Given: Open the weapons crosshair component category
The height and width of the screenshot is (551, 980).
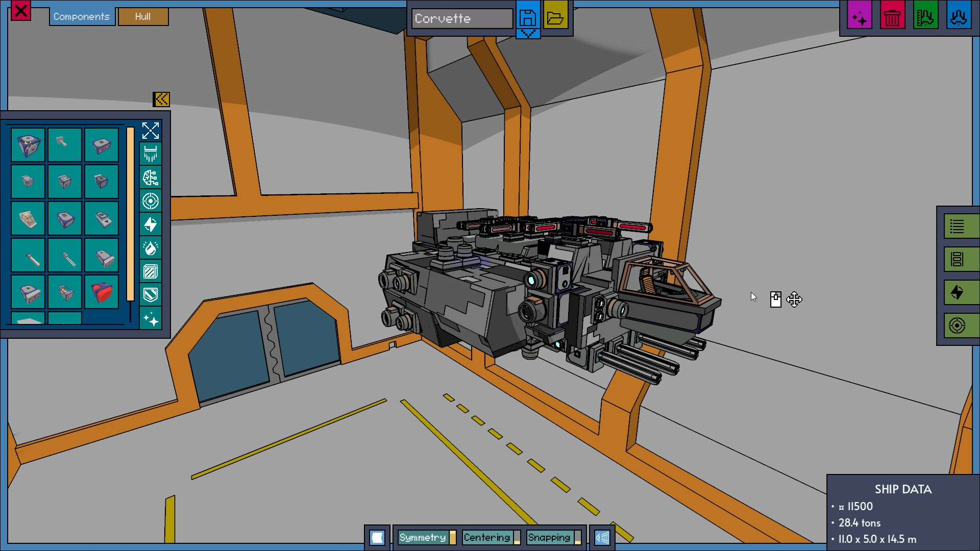Looking at the screenshot, I should [151, 201].
